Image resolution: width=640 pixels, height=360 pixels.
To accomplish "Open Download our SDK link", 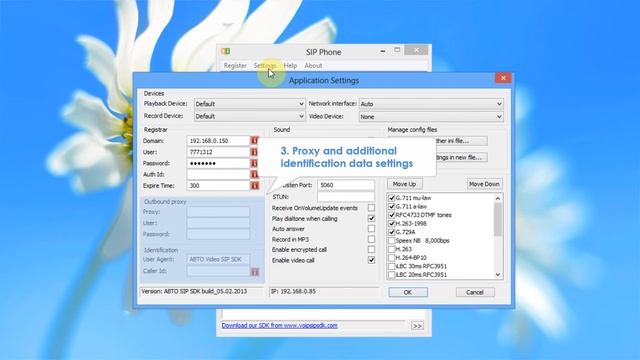I will click(x=280, y=325).
